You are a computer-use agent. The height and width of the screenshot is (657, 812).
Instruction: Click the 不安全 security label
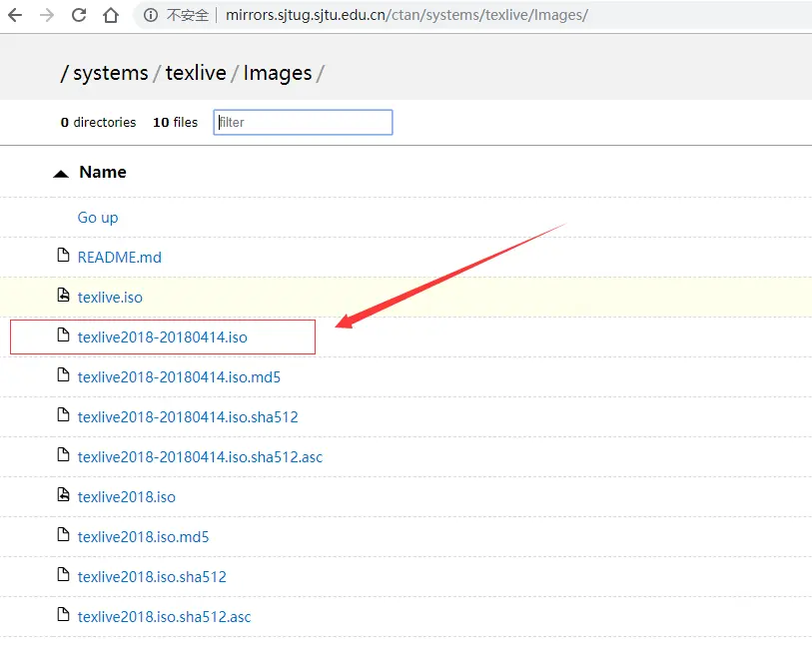(x=188, y=16)
